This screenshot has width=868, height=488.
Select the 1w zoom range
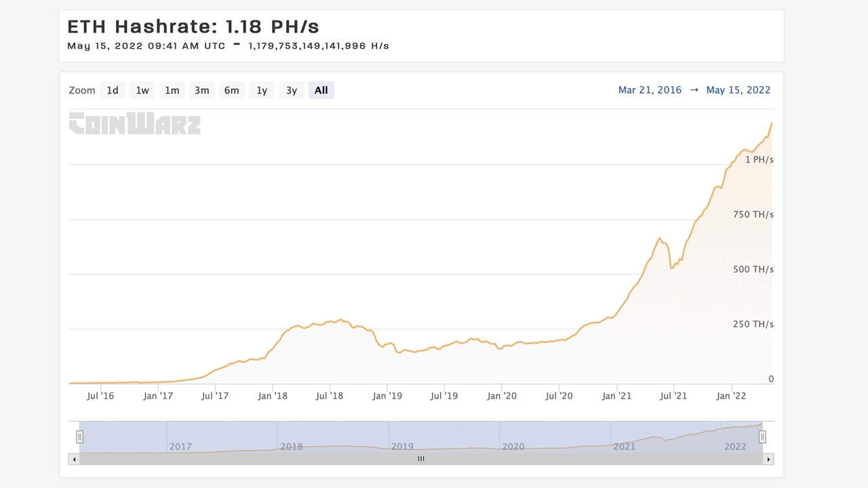(x=142, y=90)
